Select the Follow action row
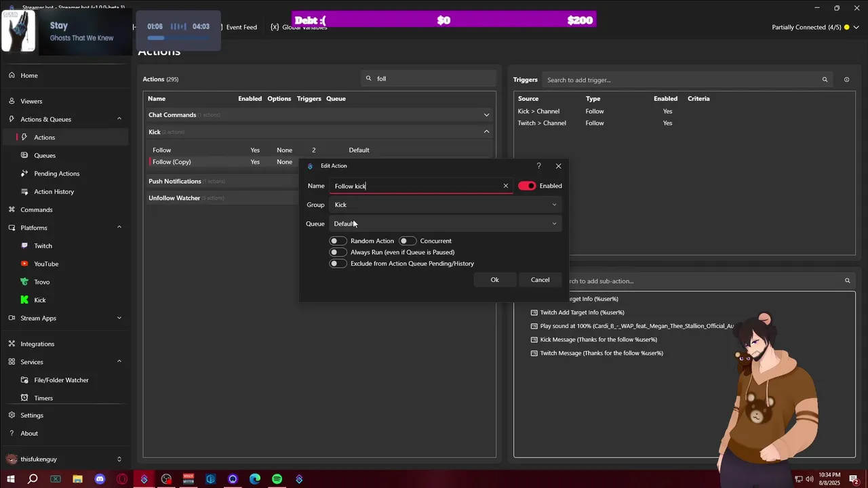This screenshot has height=488, width=868. pyautogui.click(x=319, y=150)
